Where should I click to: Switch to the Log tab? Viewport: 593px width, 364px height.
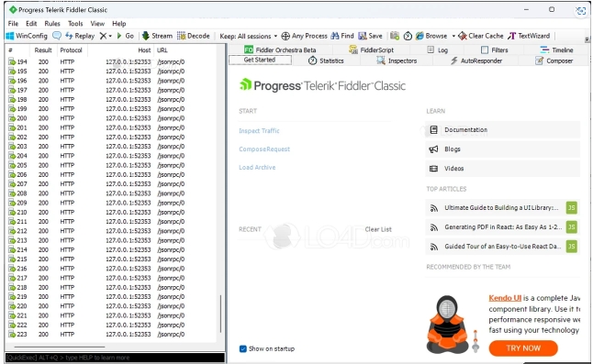point(437,50)
